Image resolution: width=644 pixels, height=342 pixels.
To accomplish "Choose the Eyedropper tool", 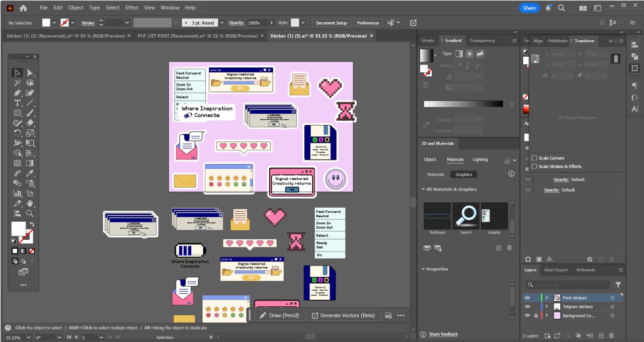I will [30, 173].
